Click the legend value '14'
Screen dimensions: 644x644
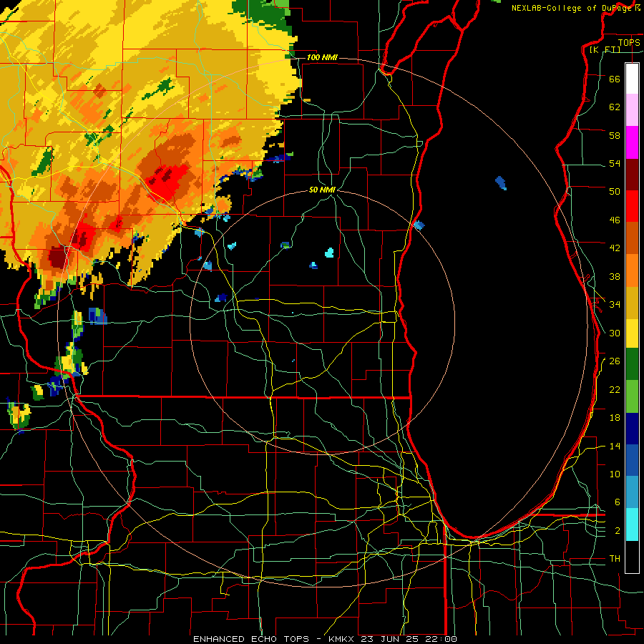pyautogui.click(x=615, y=447)
